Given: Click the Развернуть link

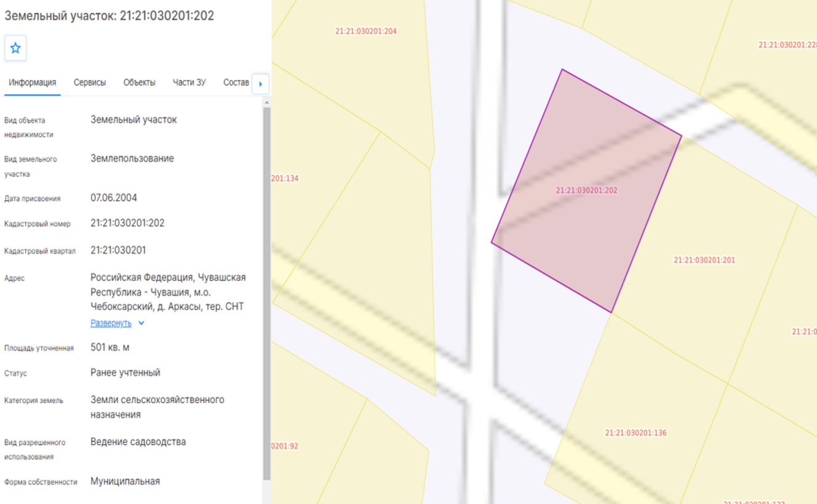Looking at the screenshot, I should pyautogui.click(x=111, y=323).
